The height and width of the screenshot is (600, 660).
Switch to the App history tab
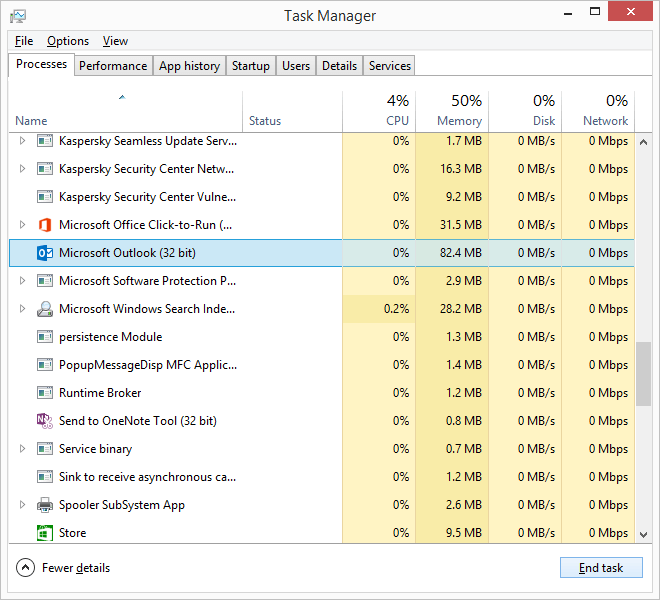coord(189,66)
